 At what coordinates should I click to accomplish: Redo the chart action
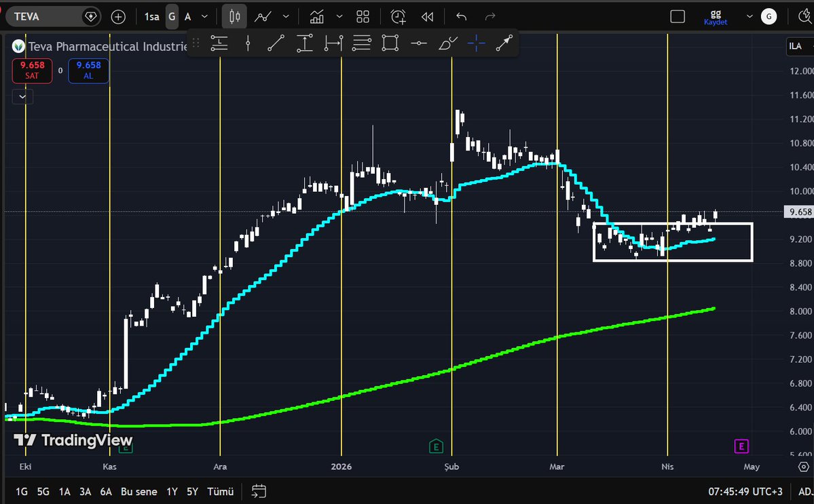tap(490, 16)
